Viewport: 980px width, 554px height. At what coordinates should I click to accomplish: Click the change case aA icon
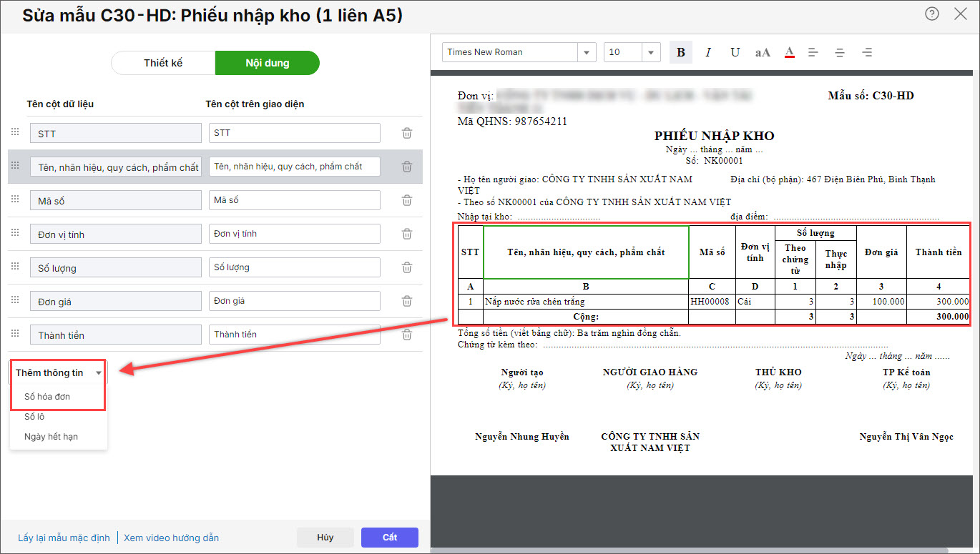click(763, 52)
